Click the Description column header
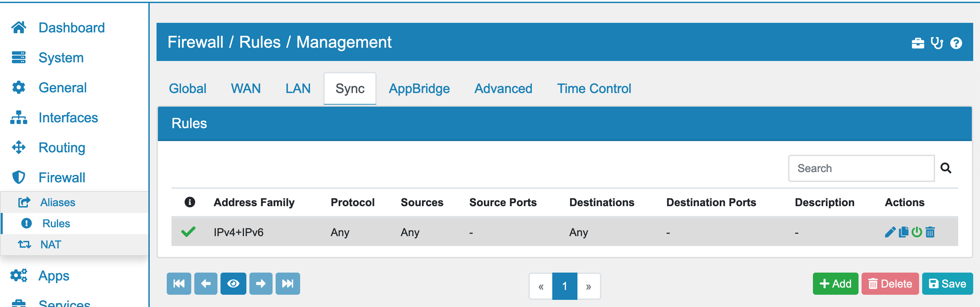This screenshot has height=307, width=980. [824, 203]
